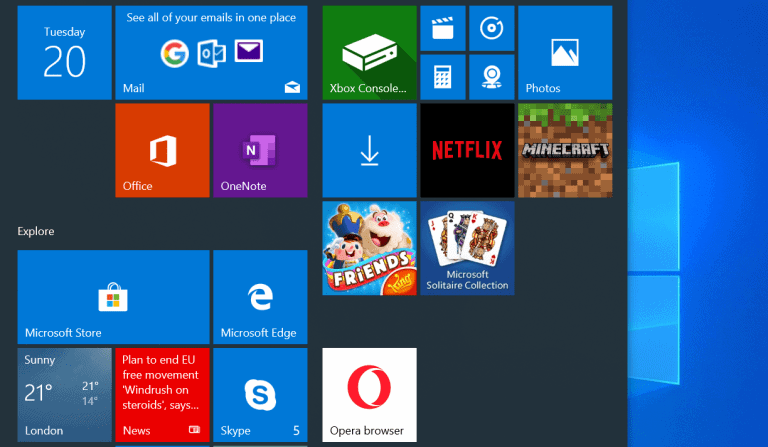
Task: Open the Weather tile for London
Action: tap(64, 395)
